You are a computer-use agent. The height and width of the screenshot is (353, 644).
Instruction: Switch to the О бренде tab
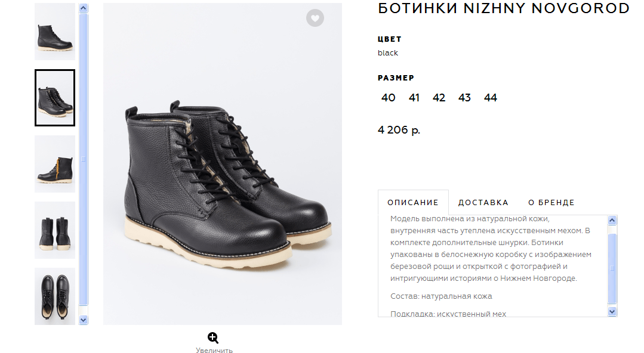pos(551,202)
